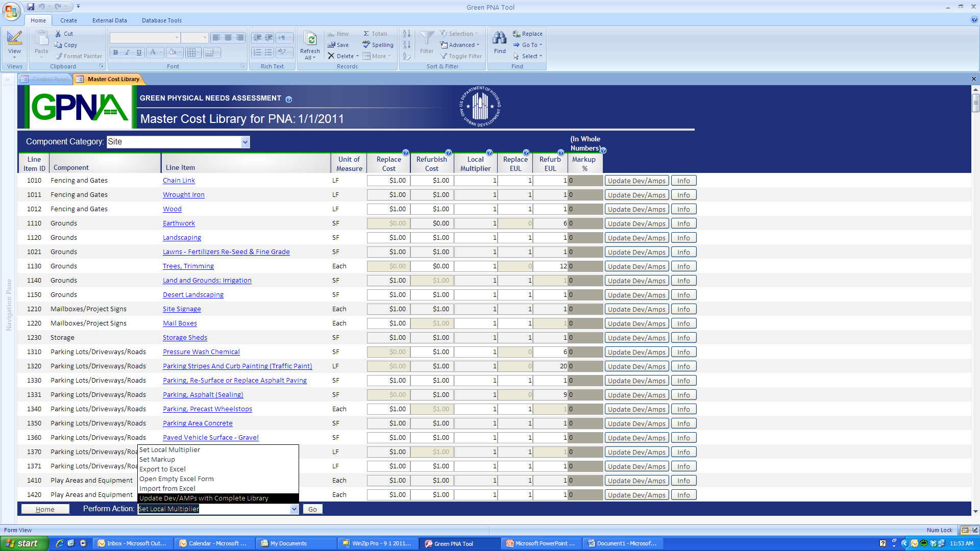Click the help icon above Replace Cost

[406, 153]
